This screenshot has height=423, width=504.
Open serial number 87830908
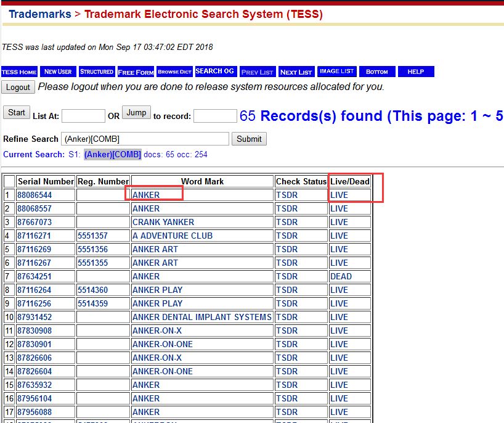[x=35, y=331]
